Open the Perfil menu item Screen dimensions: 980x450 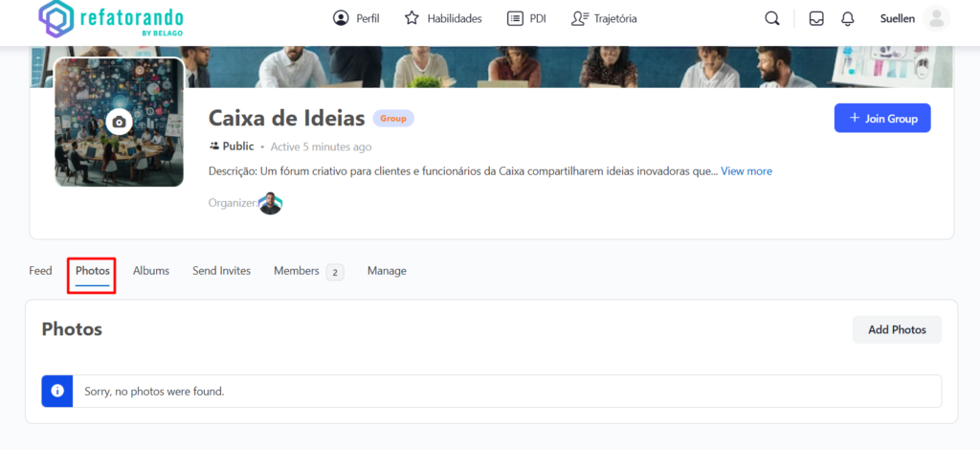(x=356, y=18)
